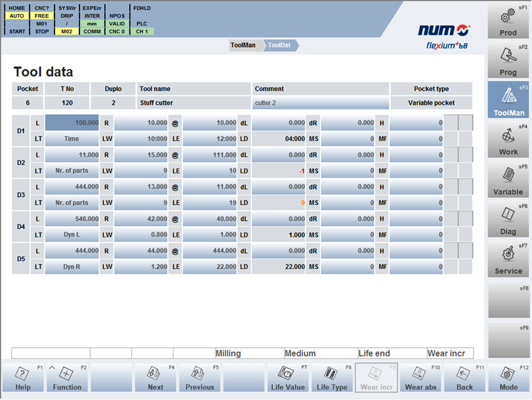This screenshot has height=400, width=532.
Task: Toggle the DRIP feed indicator
Action: tap(66, 15)
